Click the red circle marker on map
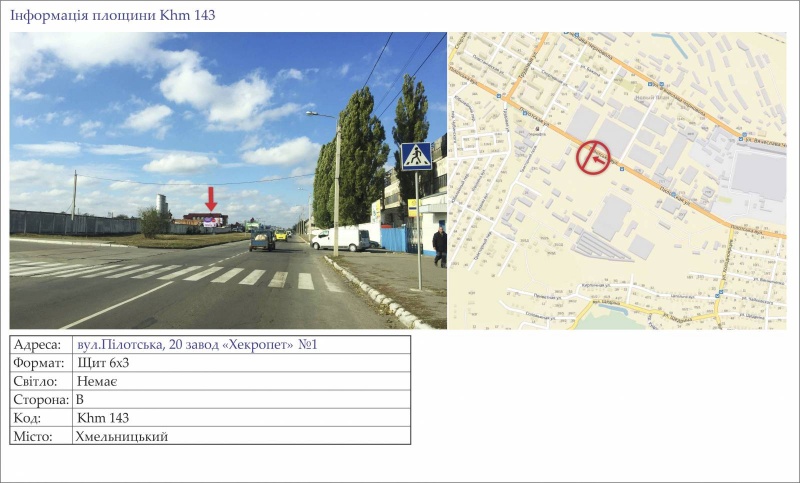The width and height of the screenshot is (800, 483). 593,158
